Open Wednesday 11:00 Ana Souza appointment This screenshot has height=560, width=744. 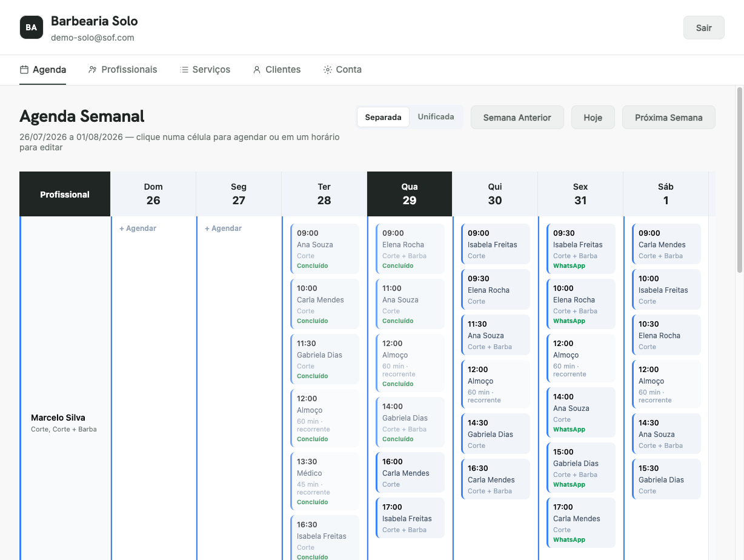(410, 304)
